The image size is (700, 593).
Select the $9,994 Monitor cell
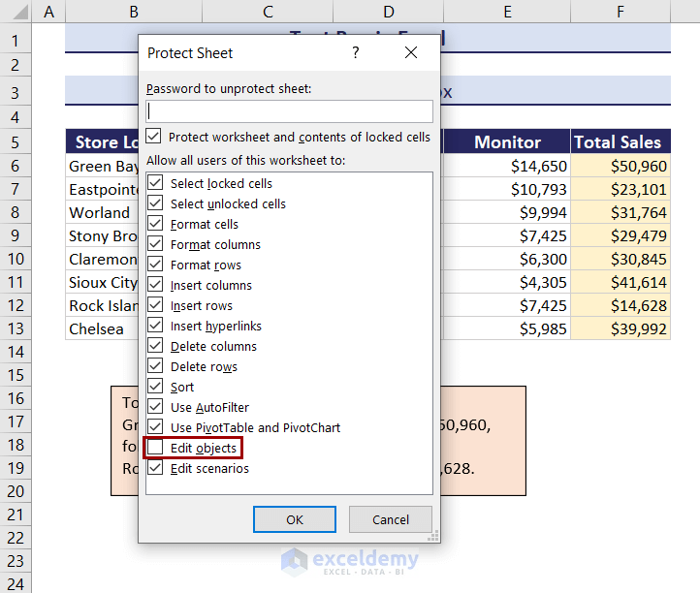click(505, 212)
